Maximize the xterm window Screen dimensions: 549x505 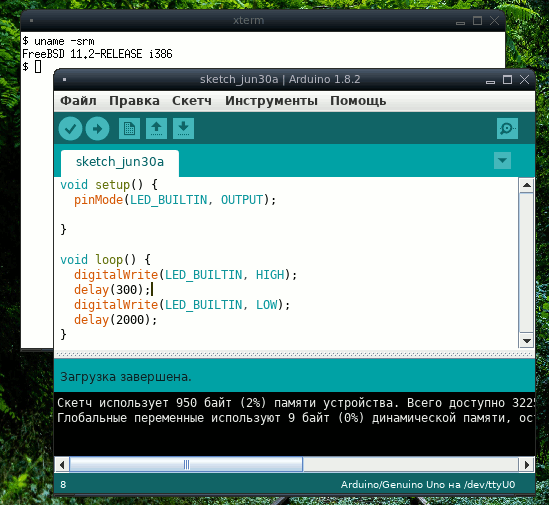coord(477,21)
